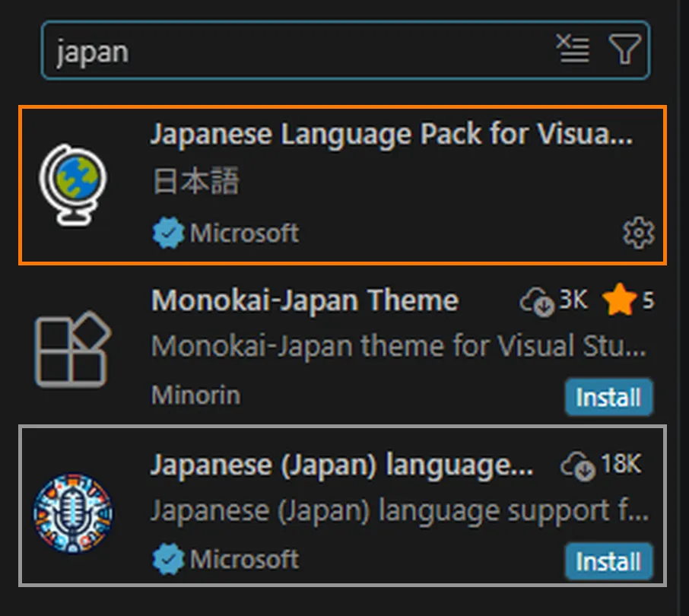The width and height of the screenshot is (689, 616).
Task: Click the Japanese (Japan) language support description
Action: [x=400, y=511]
